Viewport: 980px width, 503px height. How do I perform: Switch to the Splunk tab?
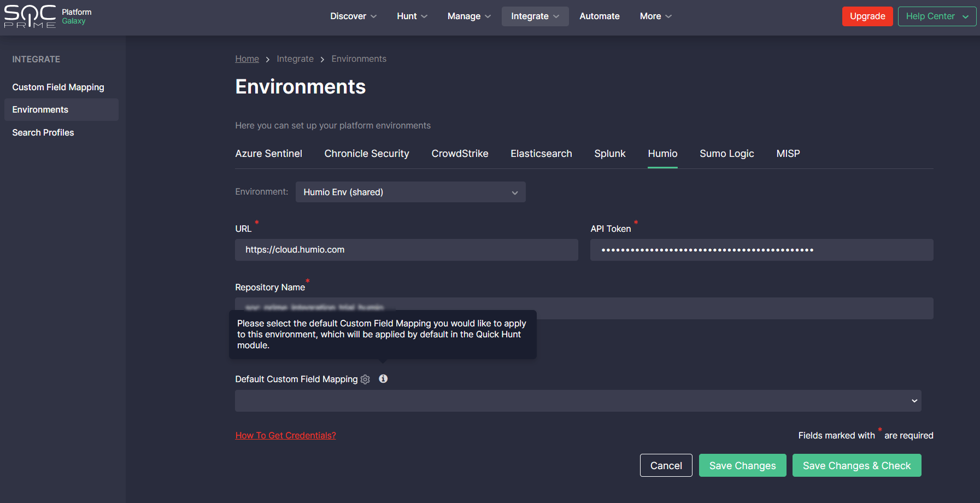click(x=610, y=154)
